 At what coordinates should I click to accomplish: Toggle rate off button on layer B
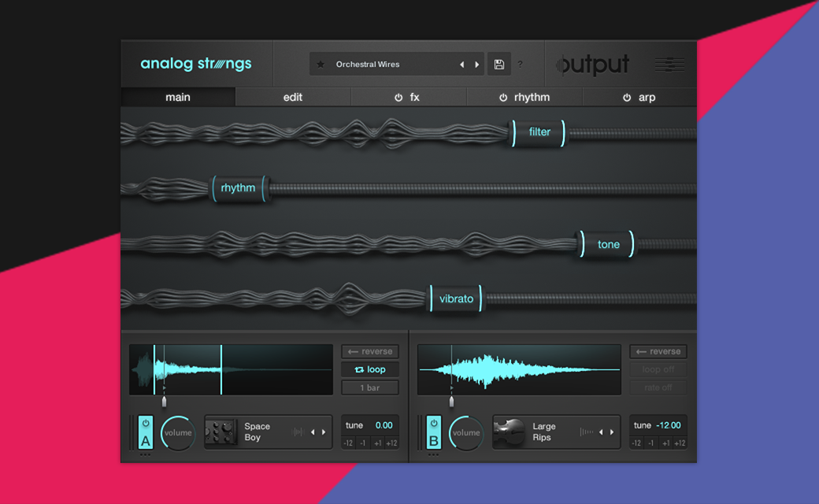[x=658, y=387]
